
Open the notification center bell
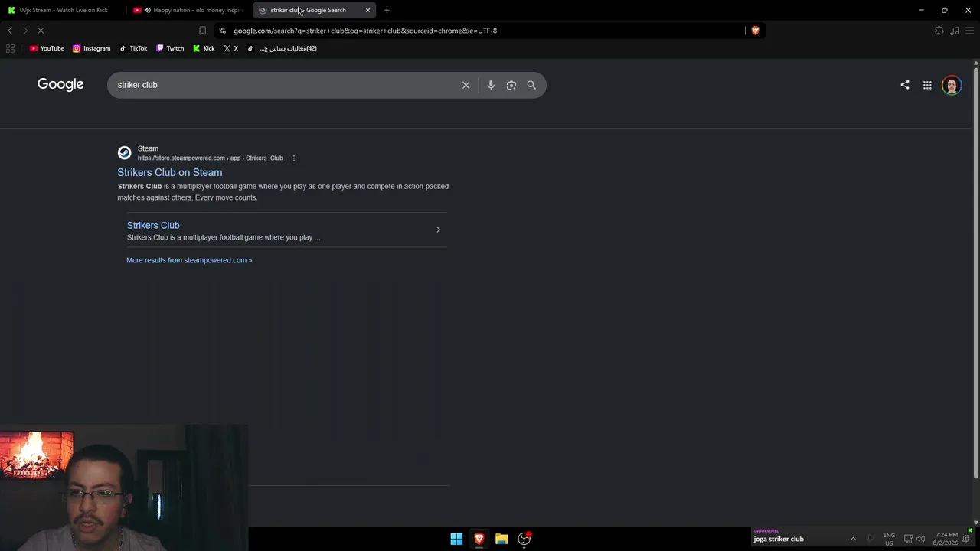pyautogui.click(x=966, y=539)
